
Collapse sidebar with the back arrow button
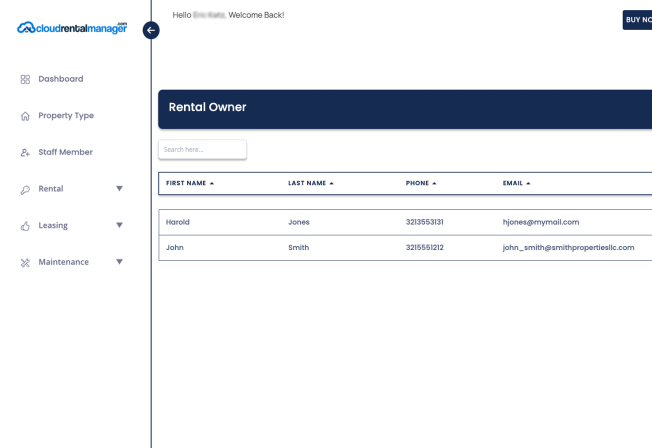151,30
